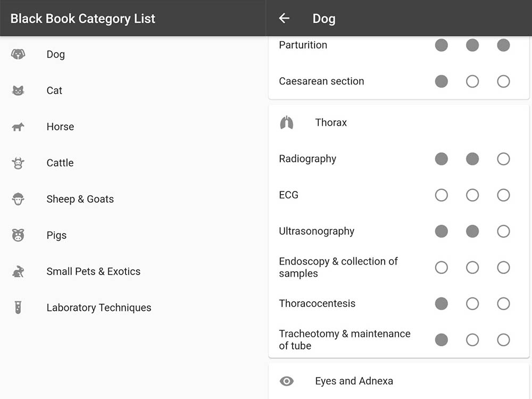Click the pig face icon
This screenshot has width=532, height=399.
pyautogui.click(x=18, y=235)
